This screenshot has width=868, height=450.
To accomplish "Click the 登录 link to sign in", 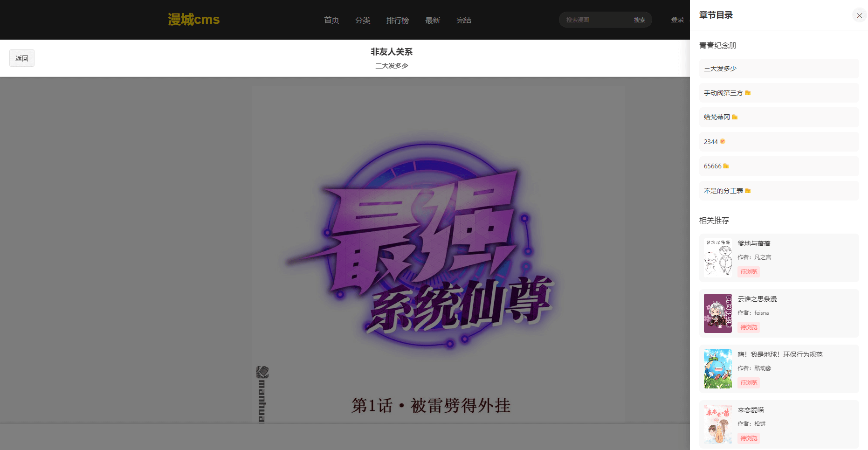I will tap(677, 19).
